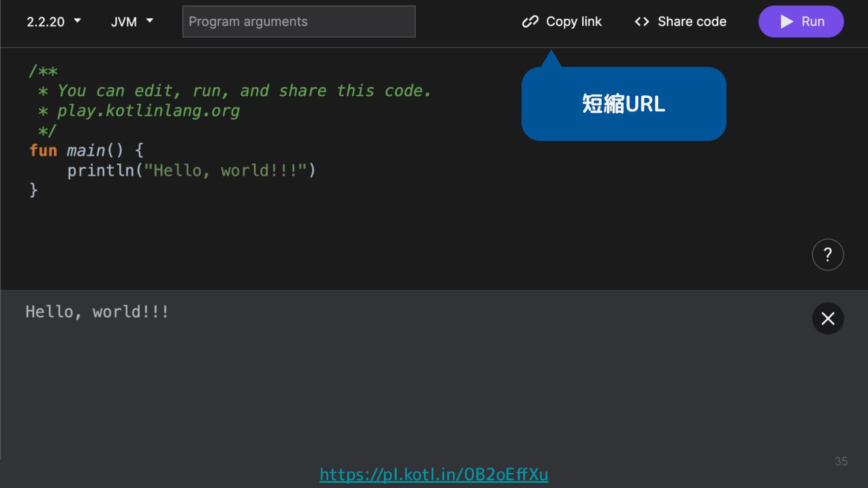Click the arrow next to the JVM label
This screenshot has width=868, height=488.
150,21
